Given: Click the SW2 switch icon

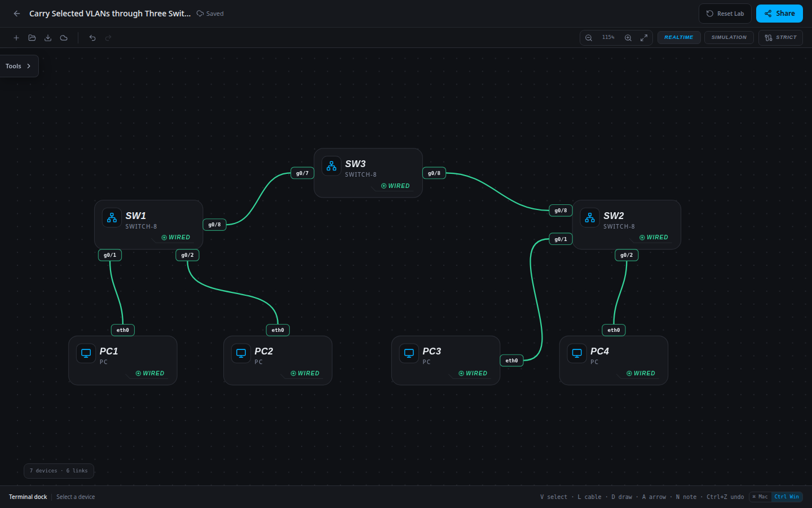Looking at the screenshot, I should click(590, 218).
